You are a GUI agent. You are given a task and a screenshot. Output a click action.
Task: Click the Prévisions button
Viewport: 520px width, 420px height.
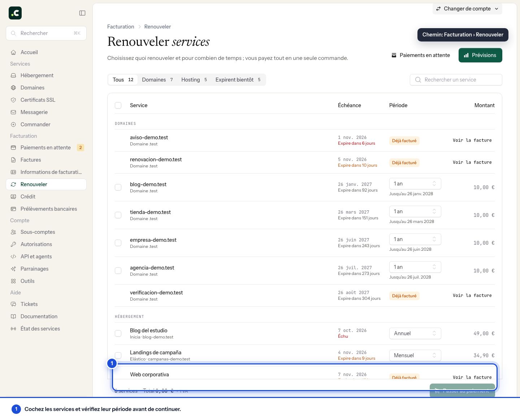(x=480, y=55)
